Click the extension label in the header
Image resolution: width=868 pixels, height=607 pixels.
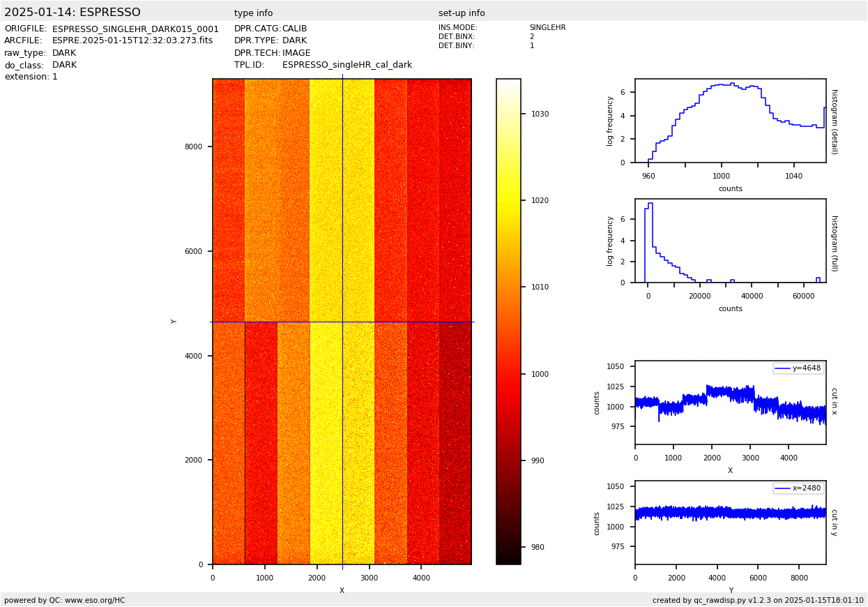[x=26, y=77]
